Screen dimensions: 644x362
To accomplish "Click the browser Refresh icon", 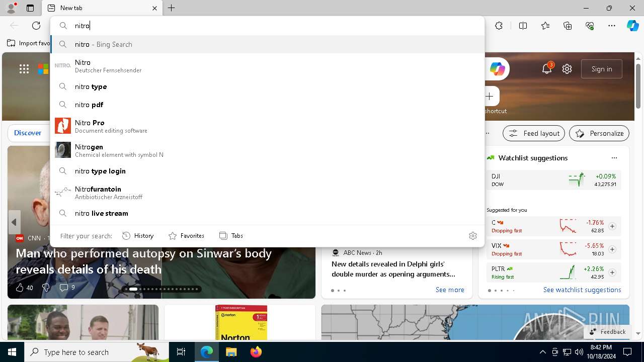I will [x=36, y=26].
